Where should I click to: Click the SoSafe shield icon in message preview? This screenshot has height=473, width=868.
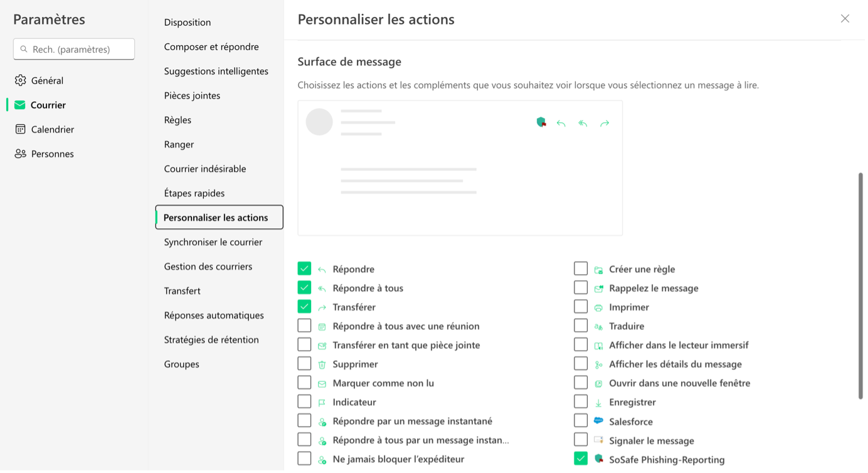541,123
